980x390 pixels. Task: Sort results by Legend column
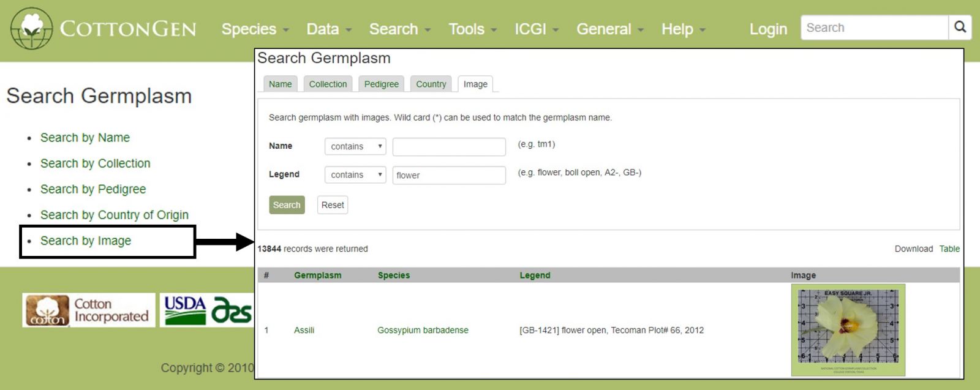tap(535, 276)
